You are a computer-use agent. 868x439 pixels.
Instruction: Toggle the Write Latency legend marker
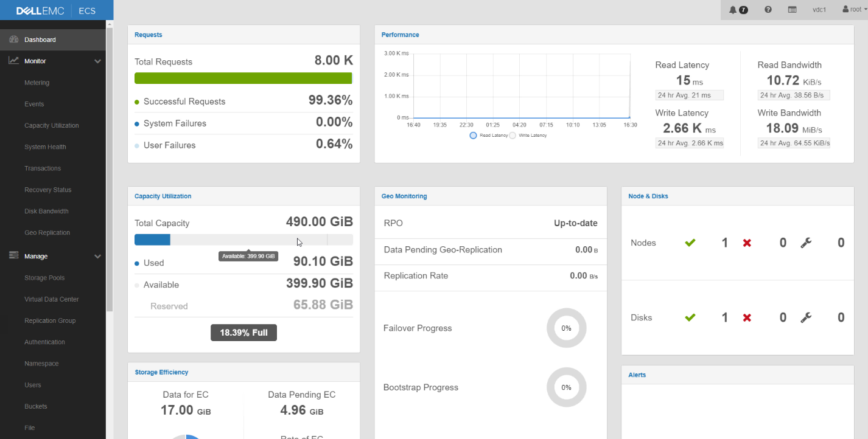click(x=512, y=136)
